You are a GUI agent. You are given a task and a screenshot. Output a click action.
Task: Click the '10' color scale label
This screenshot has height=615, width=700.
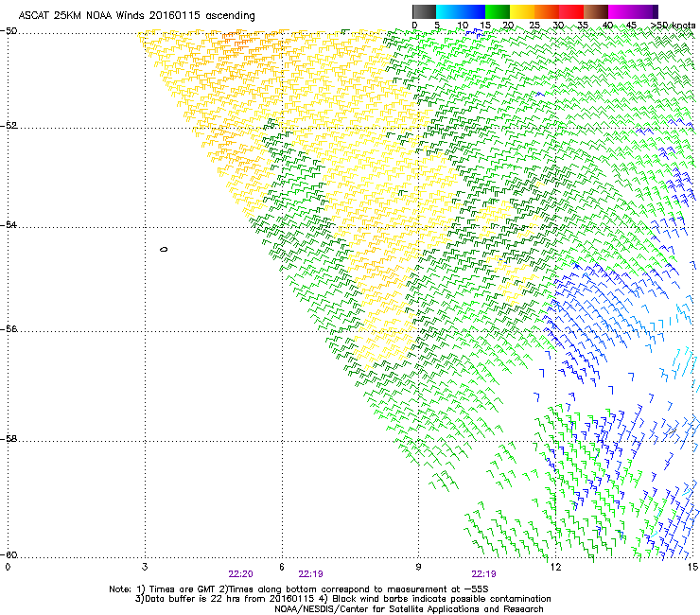click(x=462, y=26)
